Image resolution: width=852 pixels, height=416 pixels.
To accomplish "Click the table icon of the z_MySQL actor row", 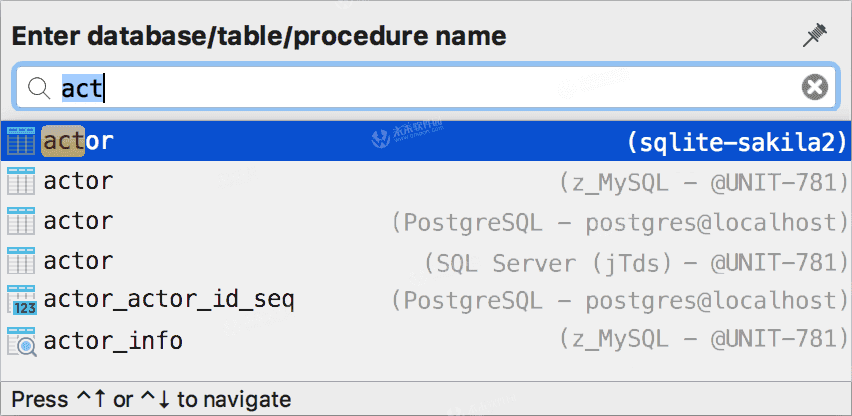I will pyautogui.click(x=21, y=181).
